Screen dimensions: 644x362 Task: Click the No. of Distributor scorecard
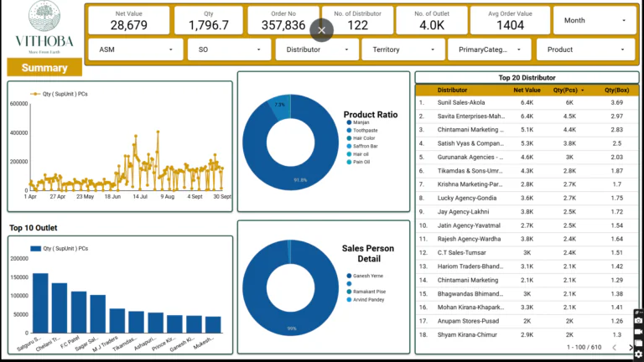357,20
